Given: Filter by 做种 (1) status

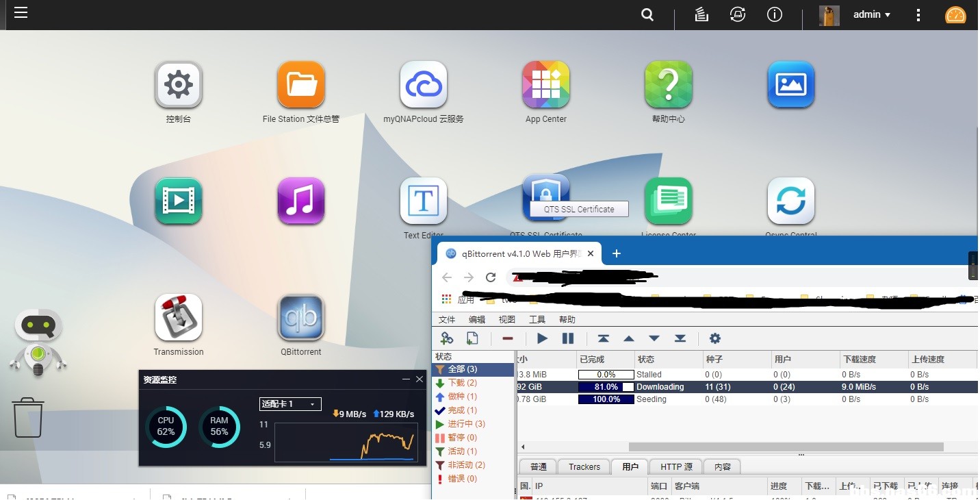Looking at the screenshot, I should (x=474, y=397).
